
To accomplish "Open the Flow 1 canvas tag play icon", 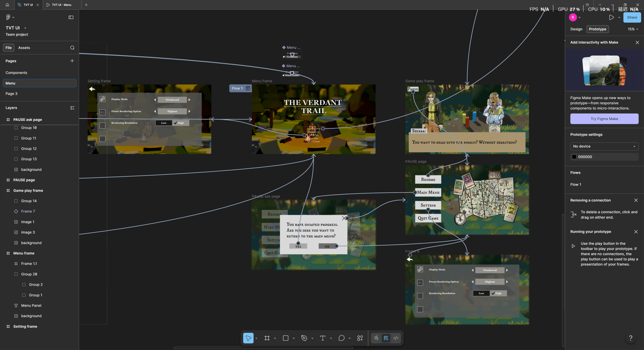I will (x=248, y=88).
